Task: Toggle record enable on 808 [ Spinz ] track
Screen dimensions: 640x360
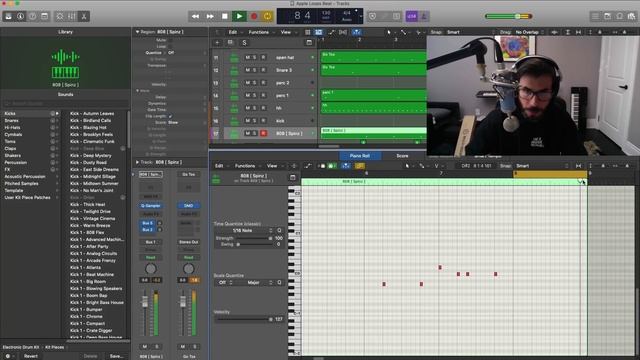Action: [x=263, y=133]
